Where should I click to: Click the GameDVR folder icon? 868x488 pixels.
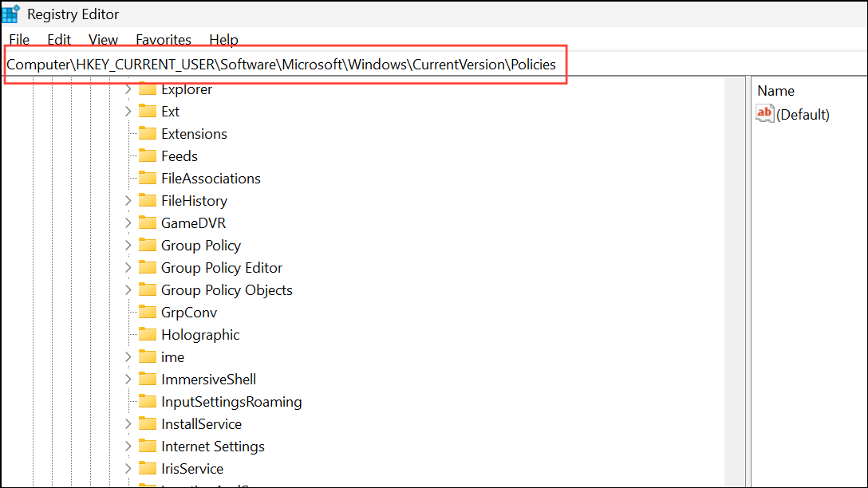(147, 222)
